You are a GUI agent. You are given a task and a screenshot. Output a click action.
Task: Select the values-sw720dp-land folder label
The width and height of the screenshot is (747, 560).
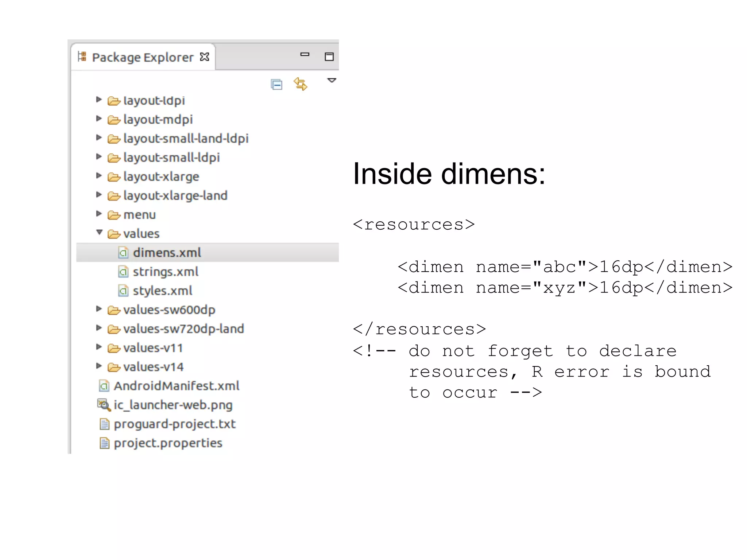tap(184, 329)
